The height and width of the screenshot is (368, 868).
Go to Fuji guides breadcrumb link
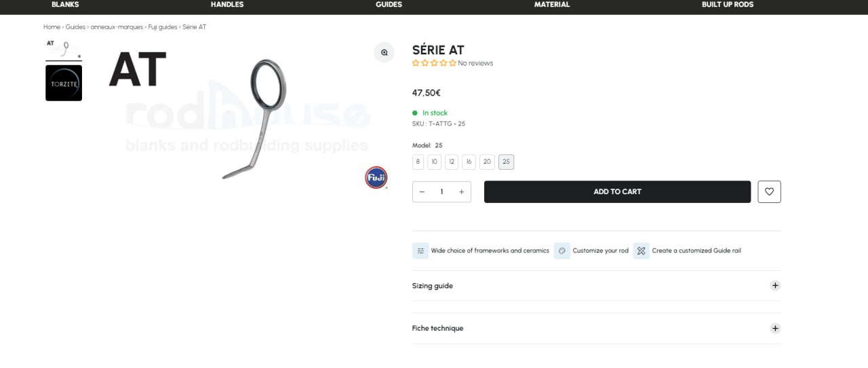(x=163, y=27)
